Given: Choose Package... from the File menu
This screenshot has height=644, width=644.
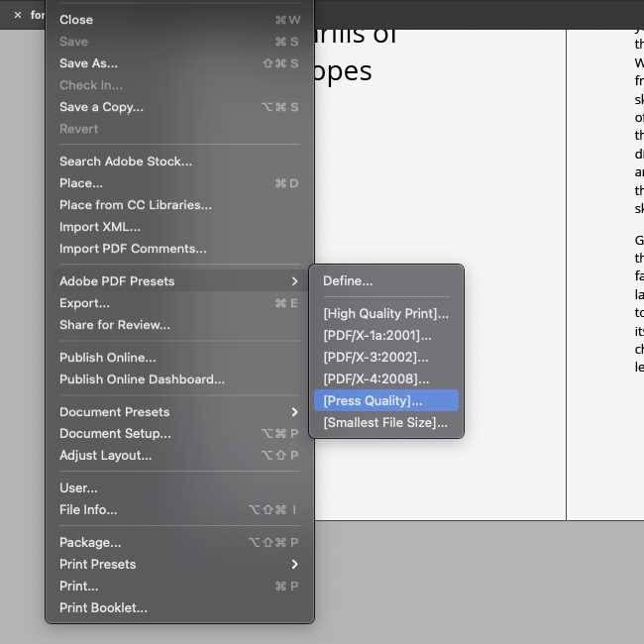Looking at the screenshot, I should [180, 543].
